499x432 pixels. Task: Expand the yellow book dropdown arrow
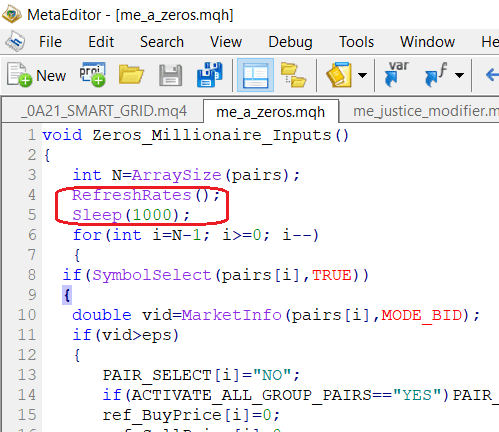(x=362, y=75)
